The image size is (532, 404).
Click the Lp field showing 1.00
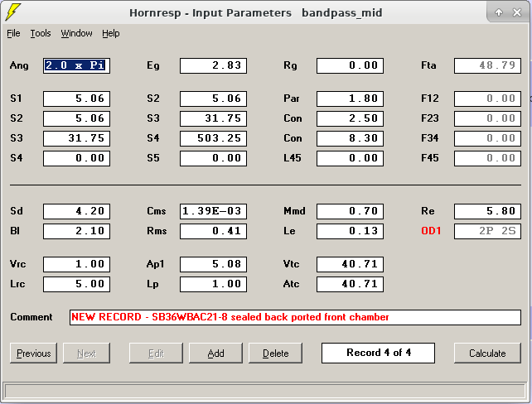[213, 284]
